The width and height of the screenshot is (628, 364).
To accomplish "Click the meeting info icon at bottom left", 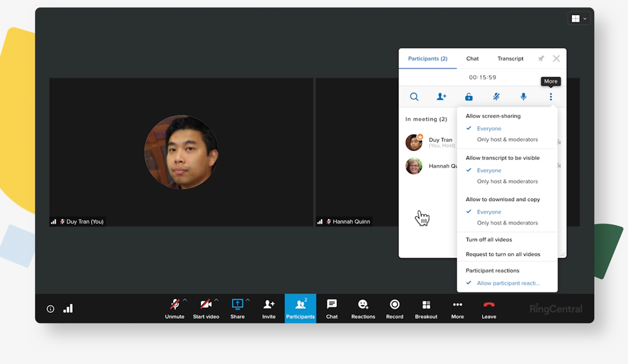I will 50,309.
